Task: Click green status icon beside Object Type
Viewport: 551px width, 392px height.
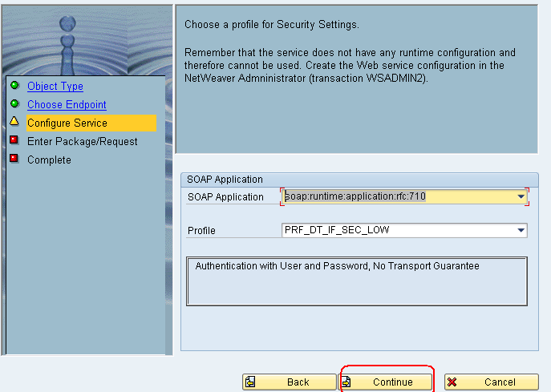Action: tap(14, 85)
